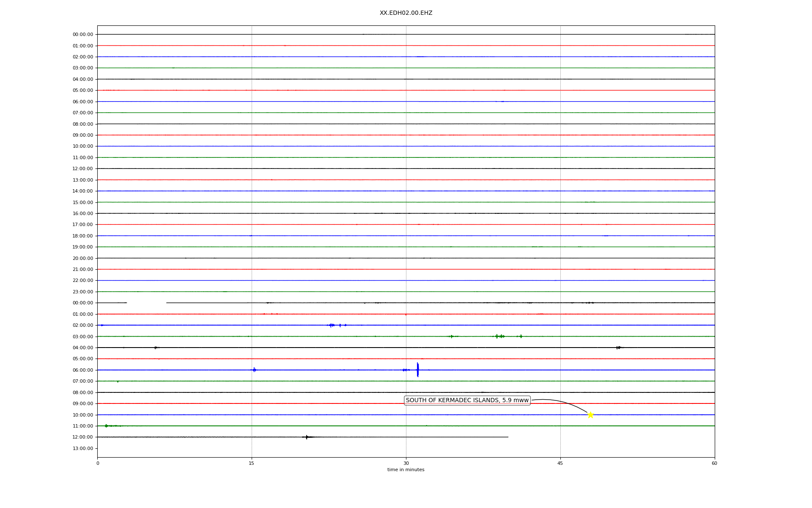Click the data gap in the second 00:00:00 trace
This screenshot has width=812, height=508.
point(146,303)
